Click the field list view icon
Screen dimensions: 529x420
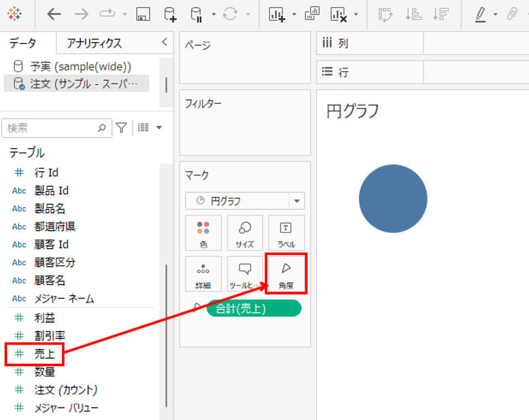tap(143, 127)
